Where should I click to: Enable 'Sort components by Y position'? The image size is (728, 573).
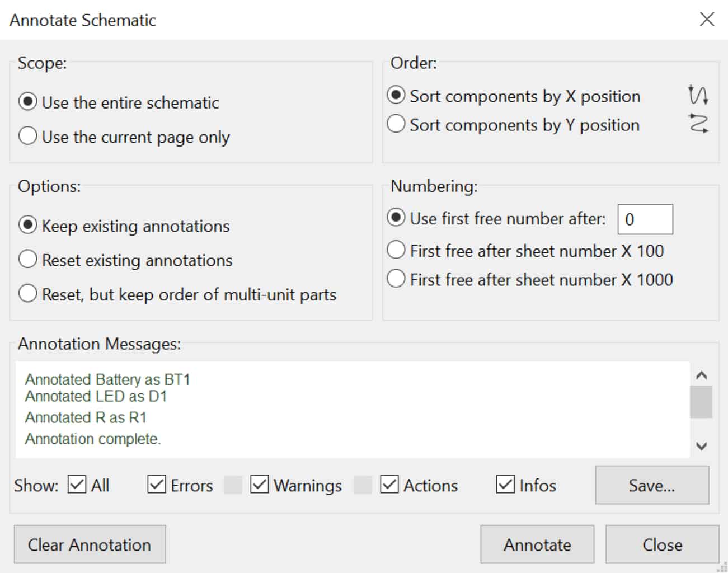tap(396, 123)
